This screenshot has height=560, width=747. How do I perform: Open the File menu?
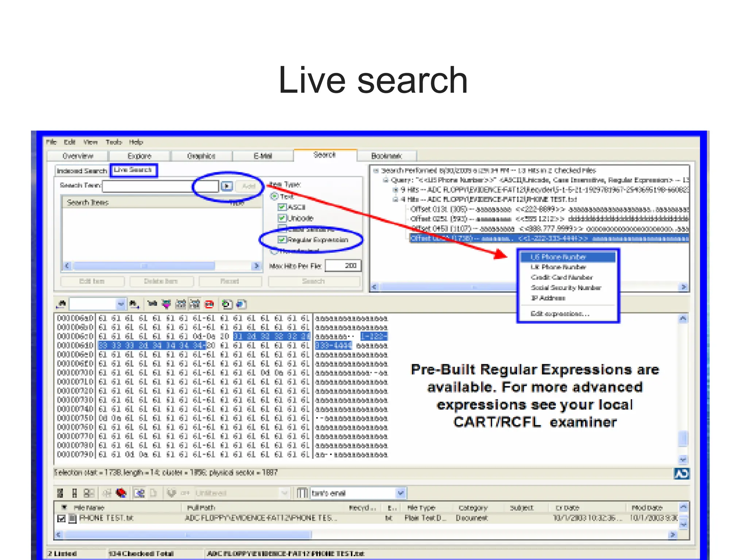51,142
